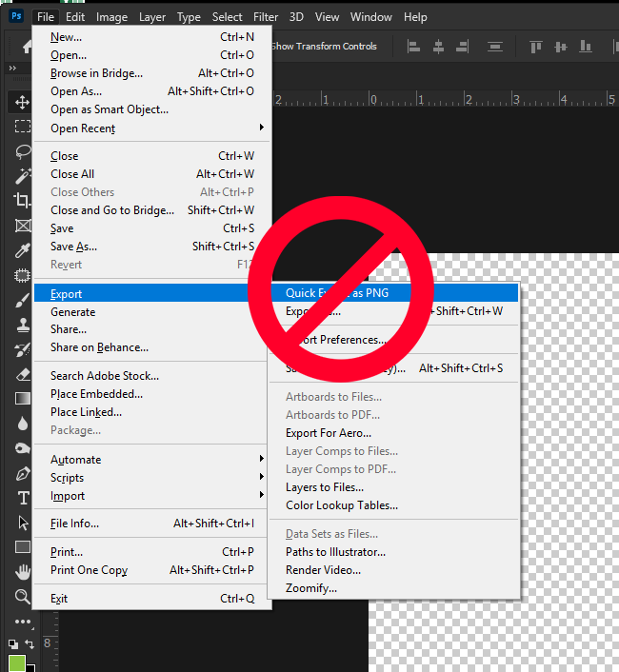Open the Layer menu
The width and height of the screenshot is (619, 672).
[152, 17]
